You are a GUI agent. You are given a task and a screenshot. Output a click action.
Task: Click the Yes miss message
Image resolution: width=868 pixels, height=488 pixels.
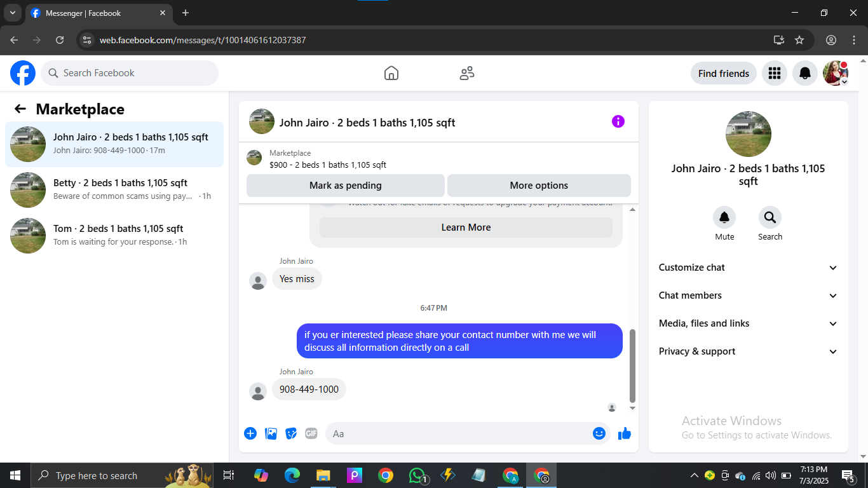(x=297, y=279)
